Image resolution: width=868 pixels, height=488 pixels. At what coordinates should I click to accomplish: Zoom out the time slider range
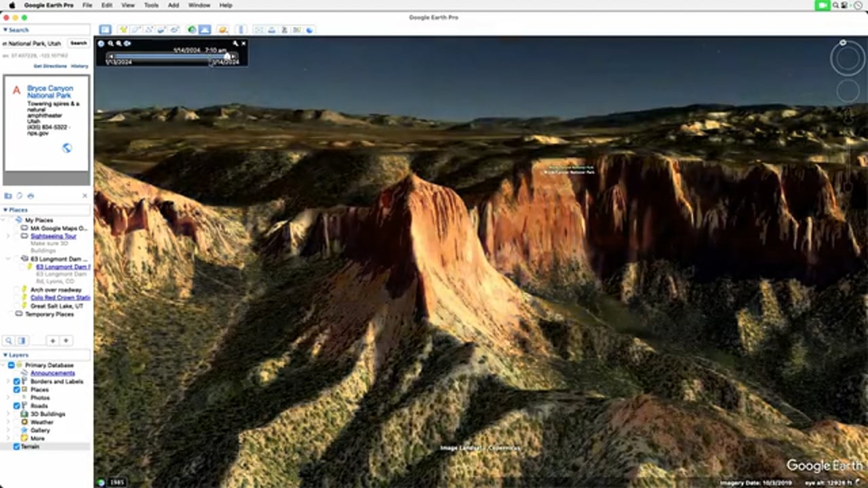(111, 43)
